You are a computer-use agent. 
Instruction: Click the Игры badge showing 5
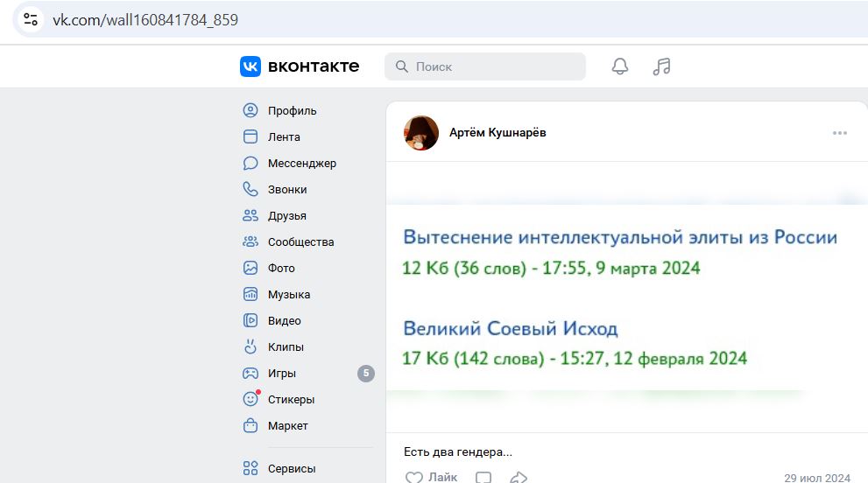366,373
